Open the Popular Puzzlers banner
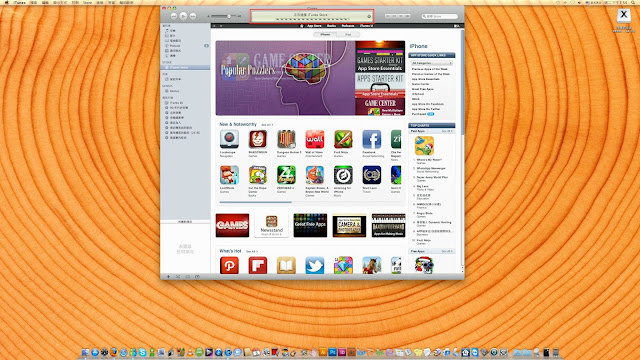 [x=285, y=78]
